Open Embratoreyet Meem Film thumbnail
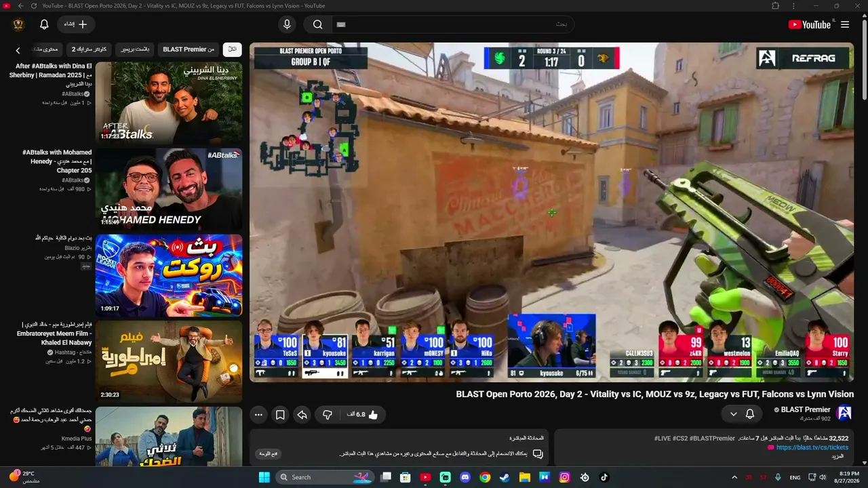Viewport: 868px width, 488px height. [x=169, y=362]
